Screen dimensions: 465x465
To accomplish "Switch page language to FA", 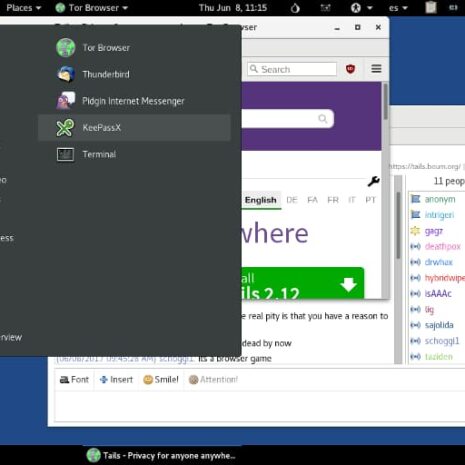I will (312, 200).
